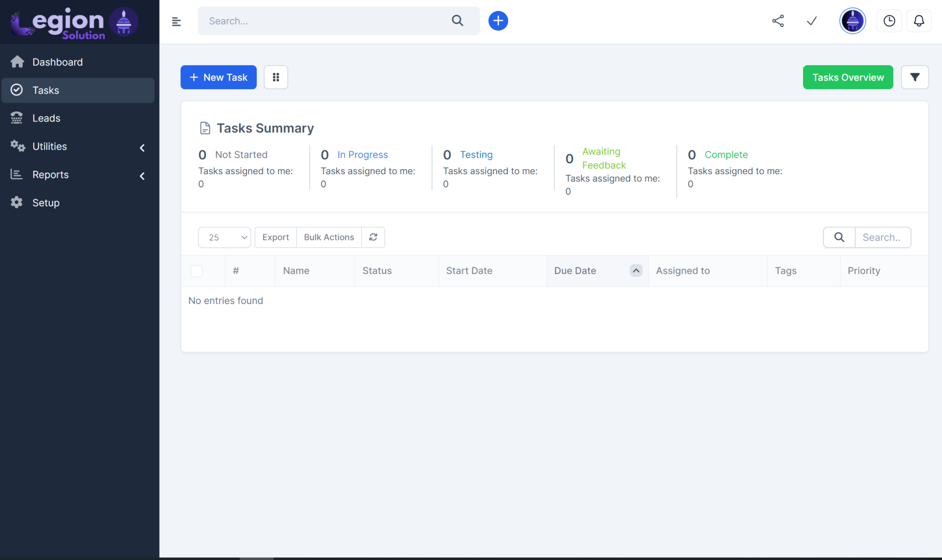
Task: Reload table with refresh icon
Action: 373,237
